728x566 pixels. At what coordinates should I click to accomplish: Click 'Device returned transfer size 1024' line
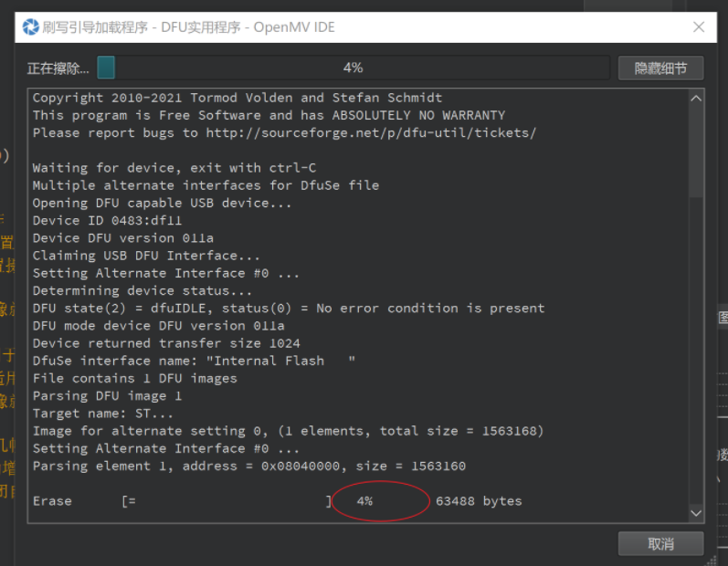(166, 343)
